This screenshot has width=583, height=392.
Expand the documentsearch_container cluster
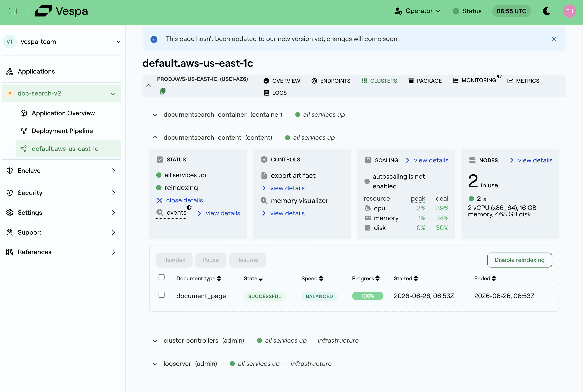[155, 115]
